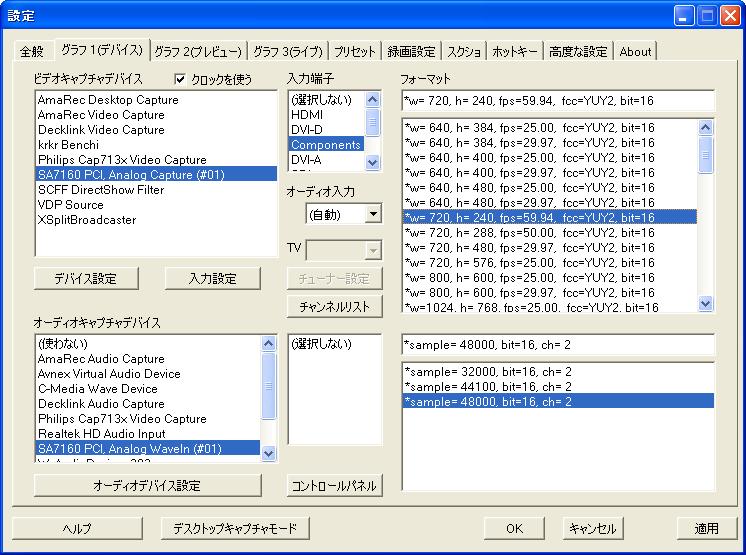Viewport: 746px width, 555px height.
Task: Select Realtek HD Audio Input
Action: click(148, 434)
